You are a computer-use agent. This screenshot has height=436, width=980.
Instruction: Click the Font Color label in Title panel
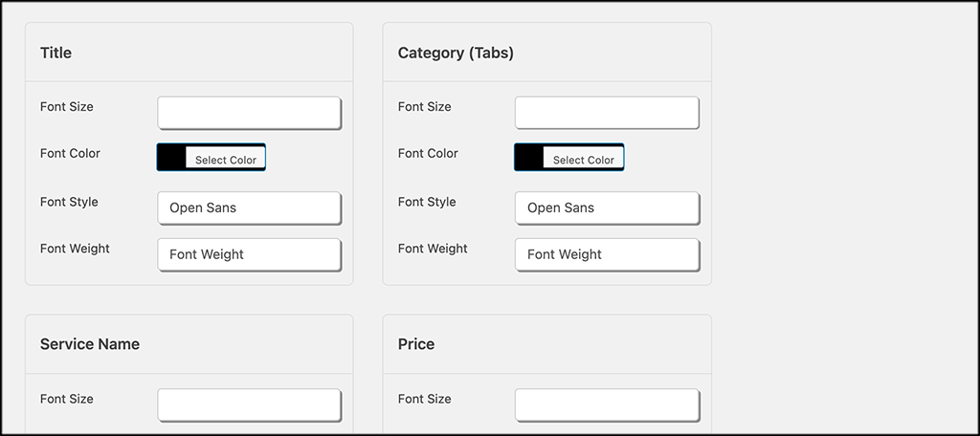(x=70, y=153)
